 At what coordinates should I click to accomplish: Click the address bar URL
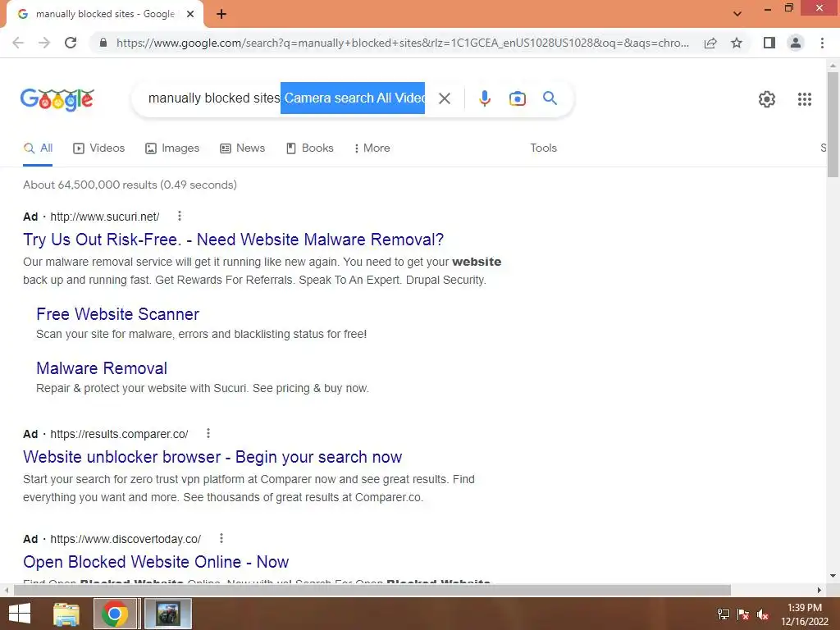pyautogui.click(x=402, y=43)
